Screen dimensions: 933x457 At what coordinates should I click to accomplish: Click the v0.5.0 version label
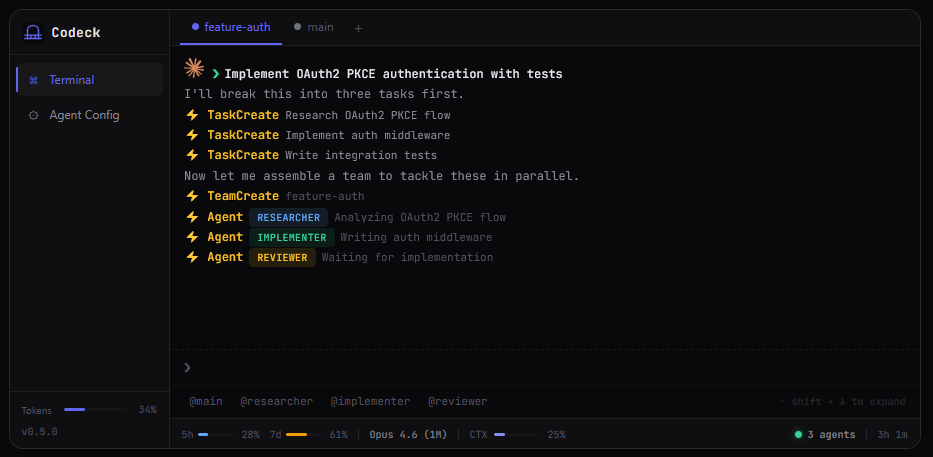(x=39, y=431)
